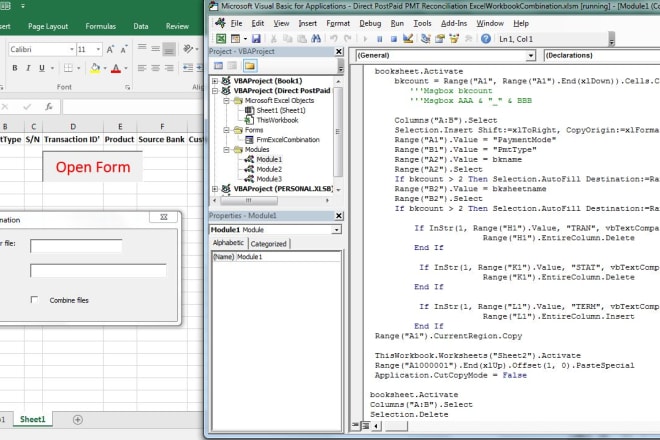This screenshot has width=660, height=440.
Task: Open the Debug menu in VBA editor
Action: (370, 23)
